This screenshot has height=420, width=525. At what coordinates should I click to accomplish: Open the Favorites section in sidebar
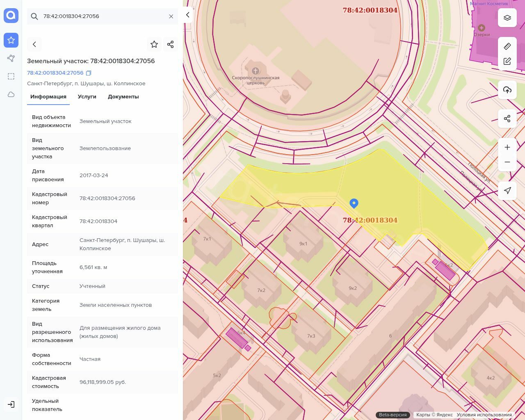[x=11, y=40]
